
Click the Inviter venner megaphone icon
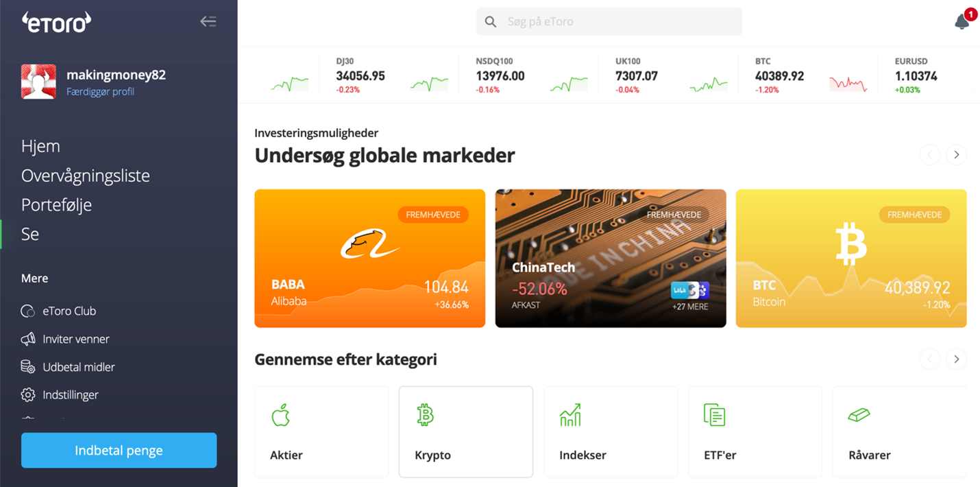(28, 339)
